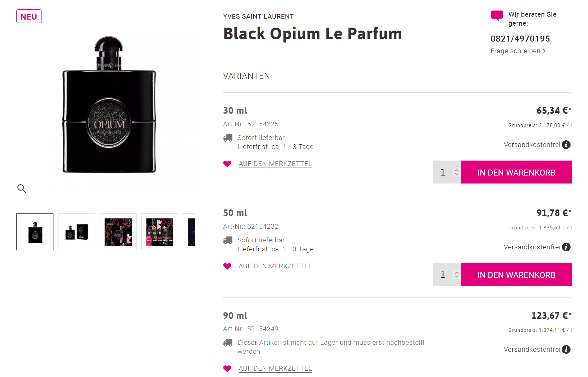Select the second thumbnail with bottle and box
Viewport: 588px width, 377px height.
pyautogui.click(x=77, y=232)
